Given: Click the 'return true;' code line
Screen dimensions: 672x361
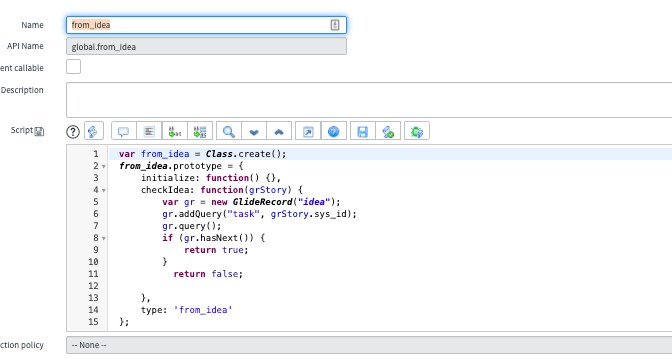Looking at the screenshot, I should coord(216,250).
